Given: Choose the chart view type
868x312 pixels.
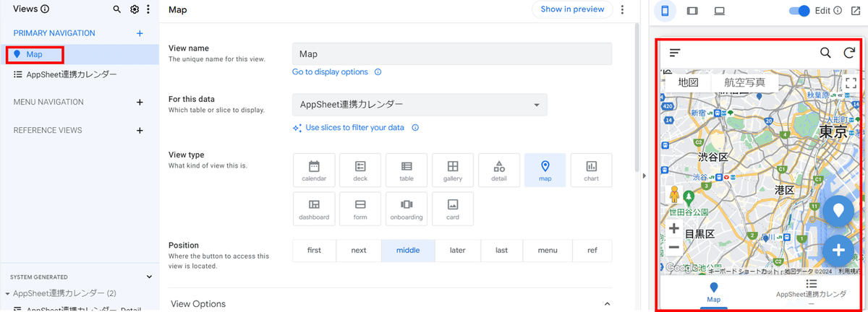Looking at the screenshot, I should pos(592,170).
